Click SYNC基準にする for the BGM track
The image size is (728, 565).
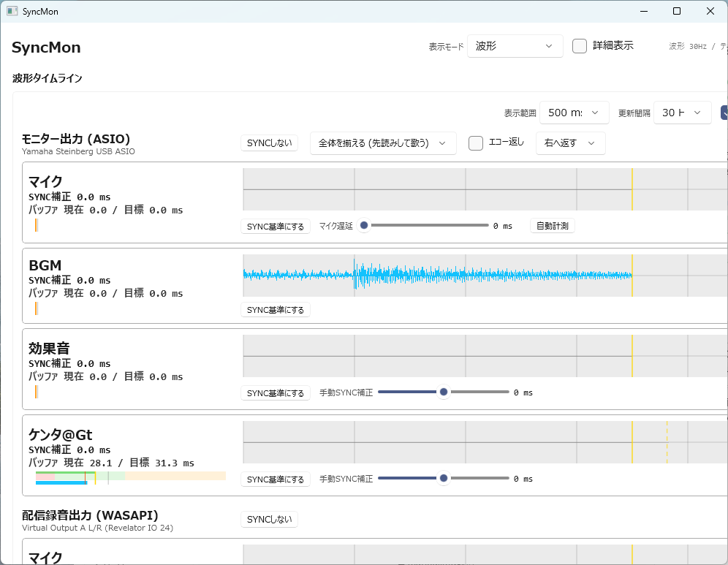click(276, 310)
